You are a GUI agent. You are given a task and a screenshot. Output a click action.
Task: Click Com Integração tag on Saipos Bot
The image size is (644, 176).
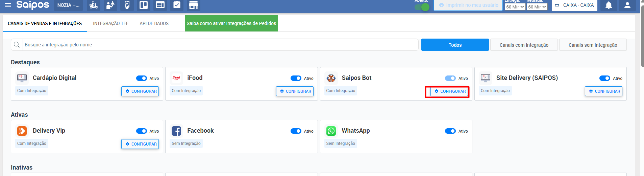point(341,91)
